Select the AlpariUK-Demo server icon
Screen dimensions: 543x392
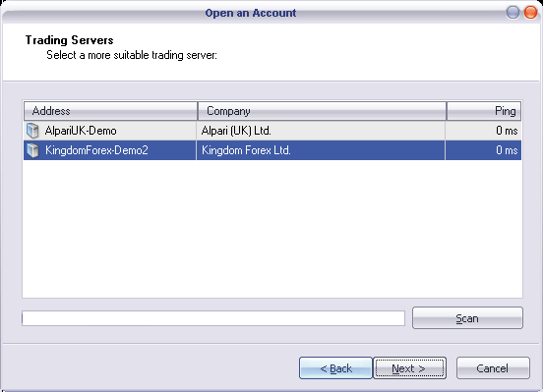(32, 131)
